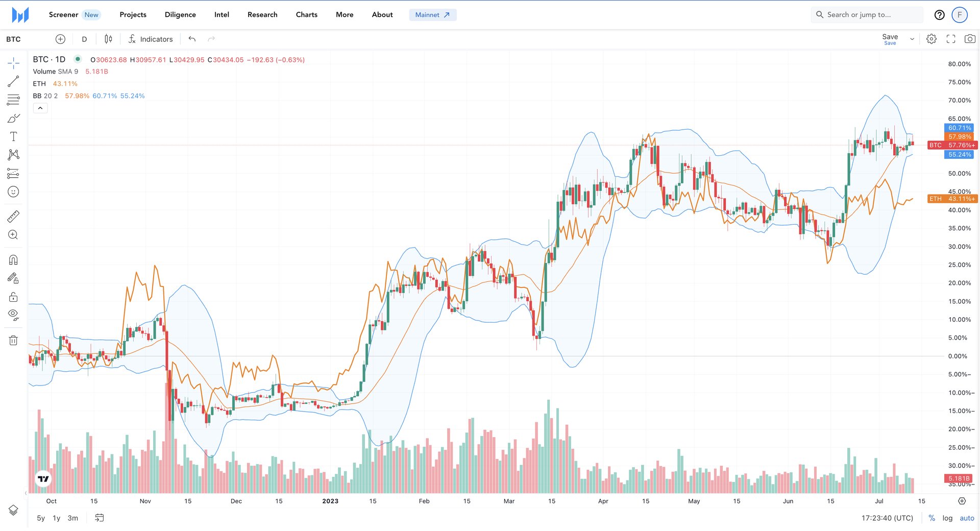The width and height of the screenshot is (980, 531).
Task: Take a chart snapshot with camera icon
Action: coord(970,39)
